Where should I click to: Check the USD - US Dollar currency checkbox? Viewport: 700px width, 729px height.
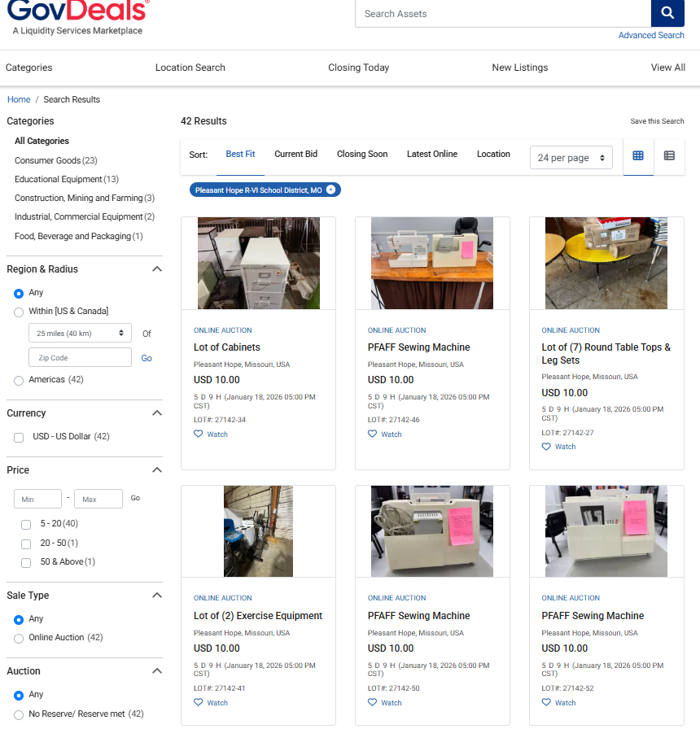coord(18,436)
